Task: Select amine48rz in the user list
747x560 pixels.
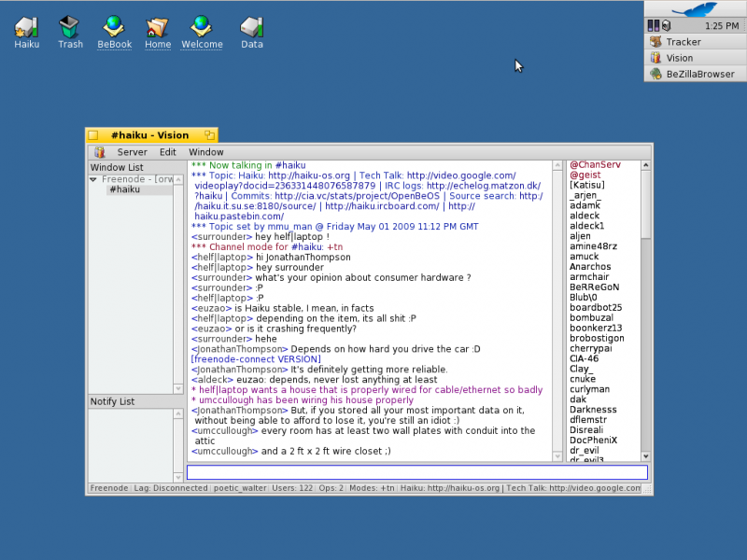Action: tap(593, 246)
